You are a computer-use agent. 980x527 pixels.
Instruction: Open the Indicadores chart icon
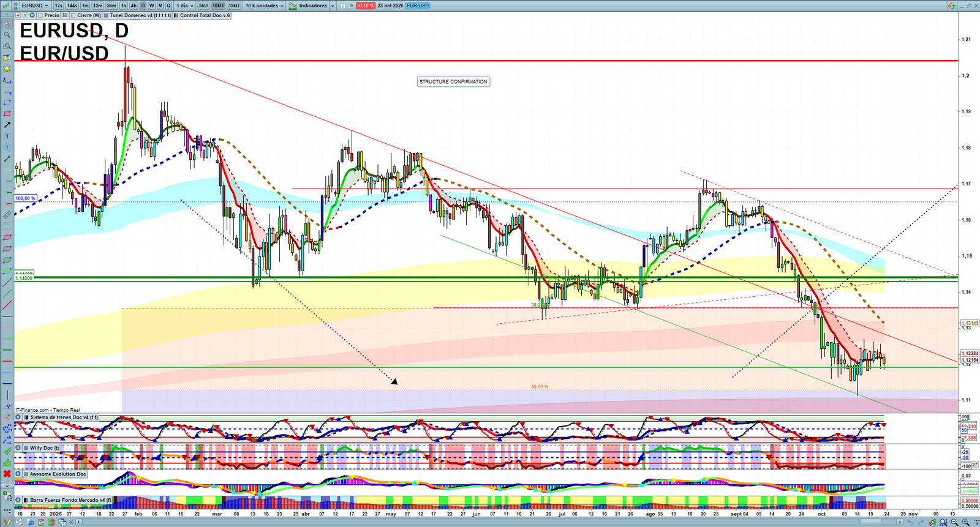(x=293, y=6)
